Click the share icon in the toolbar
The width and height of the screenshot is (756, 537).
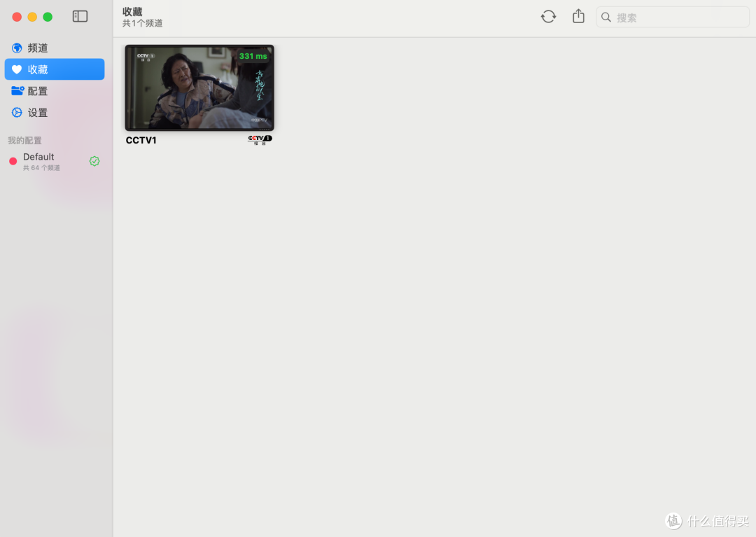tap(578, 16)
